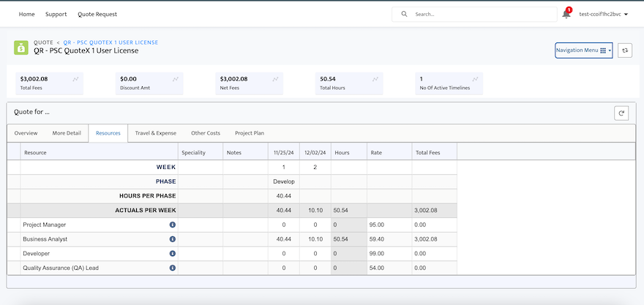Open the notification bell icon
The height and width of the screenshot is (305, 644).
pos(566,14)
